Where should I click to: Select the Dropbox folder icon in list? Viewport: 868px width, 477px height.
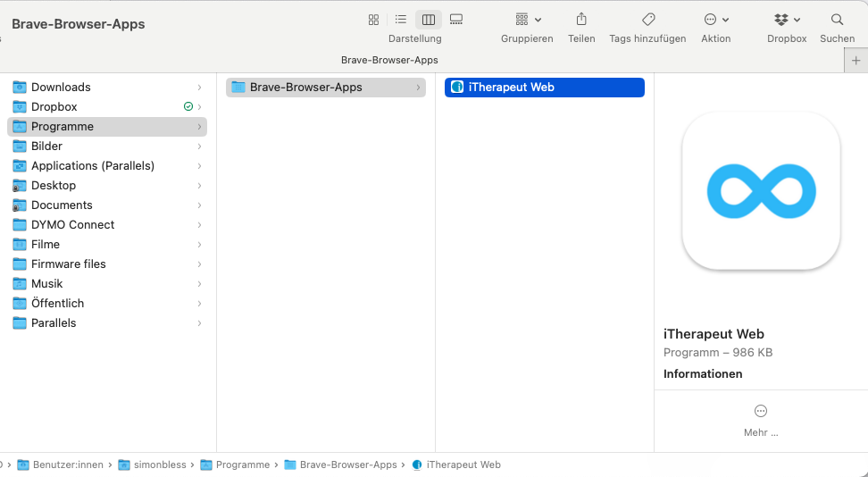coord(20,107)
